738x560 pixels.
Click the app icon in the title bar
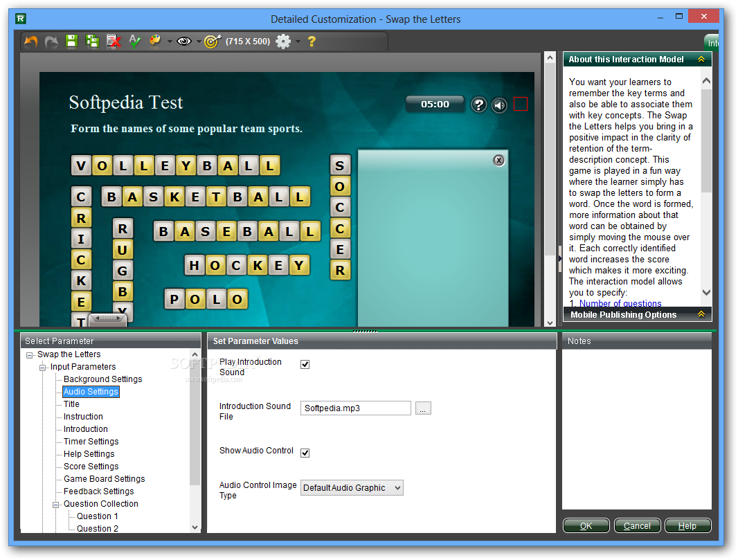pos(20,19)
